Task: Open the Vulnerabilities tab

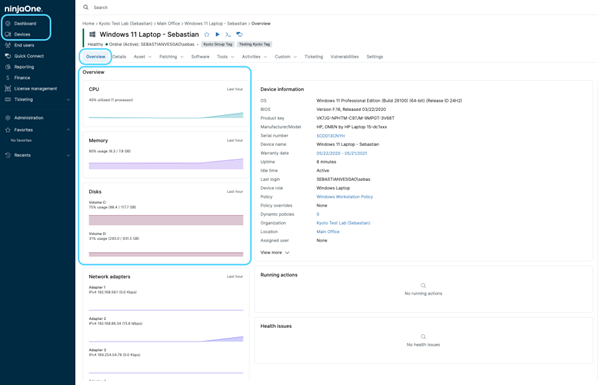Action: [x=344, y=56]
